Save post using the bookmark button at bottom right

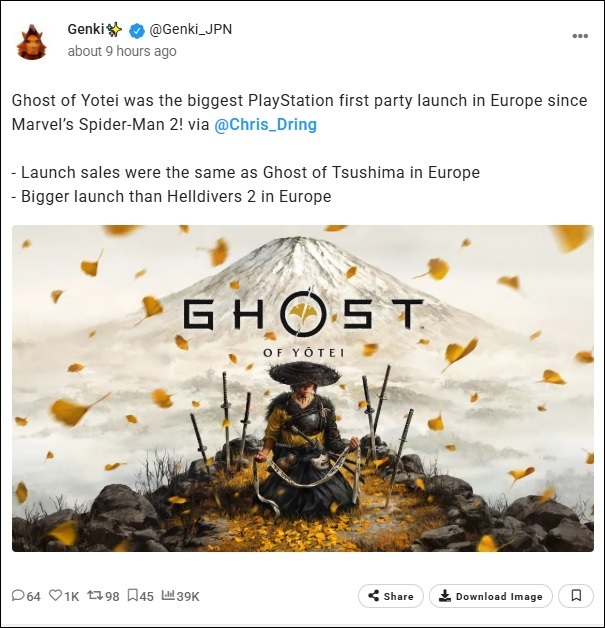click(x=576, y=596)
